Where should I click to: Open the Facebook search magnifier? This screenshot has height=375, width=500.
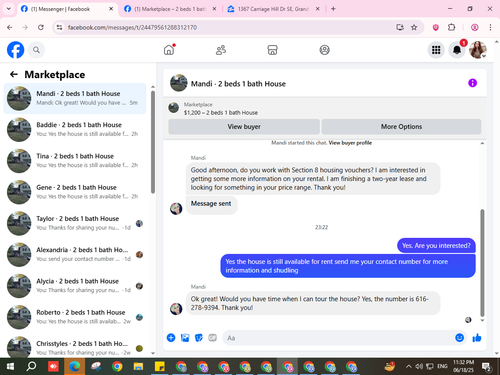coord(36,50)
